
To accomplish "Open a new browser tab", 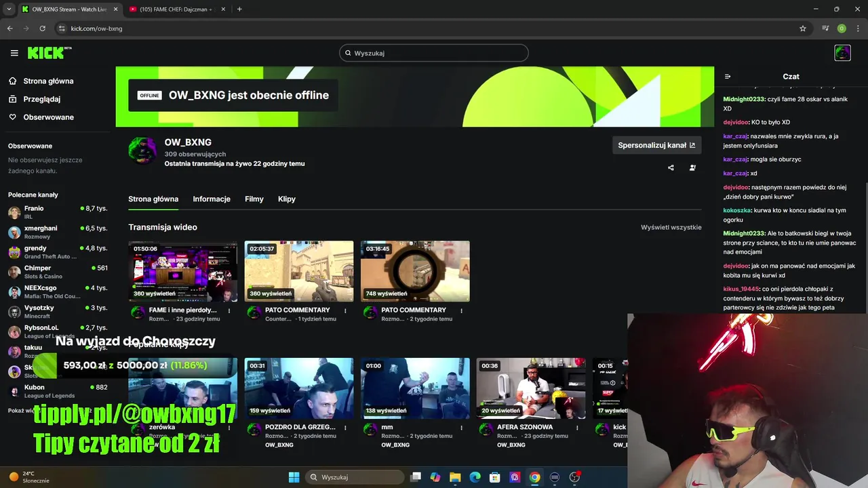I will pos(239,9).
